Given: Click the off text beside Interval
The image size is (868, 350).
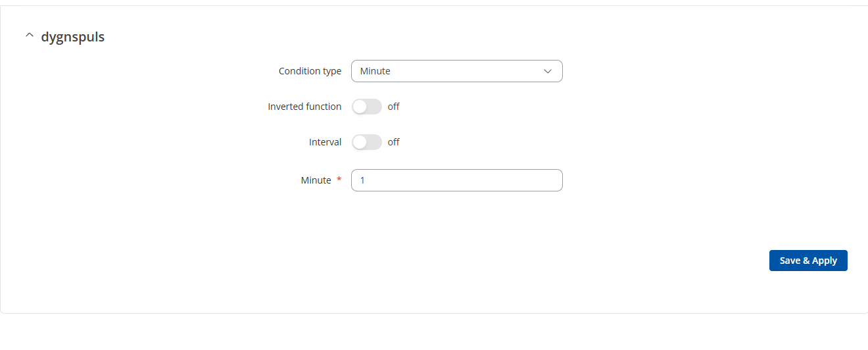Looking at the screenshot, I should tap(393, 142).
